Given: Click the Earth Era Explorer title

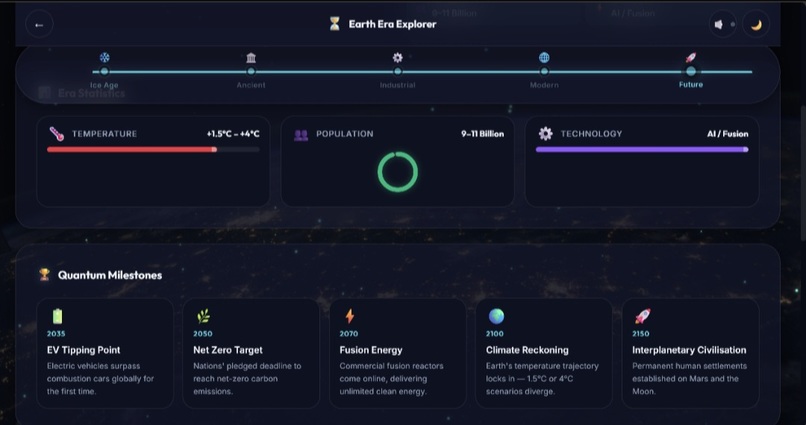Looking at the screenshot, I should tap(392, 24).
